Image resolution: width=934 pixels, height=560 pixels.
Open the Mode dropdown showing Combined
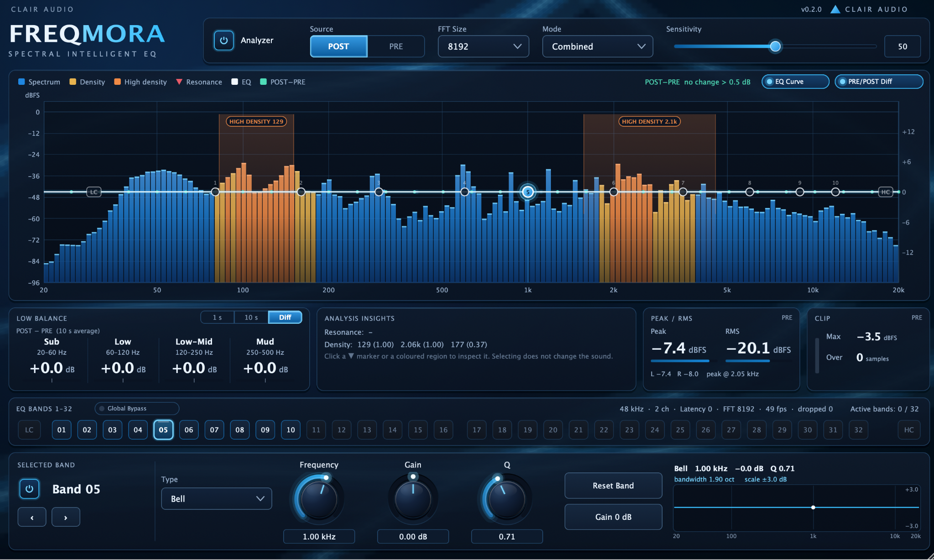(597, 47)
